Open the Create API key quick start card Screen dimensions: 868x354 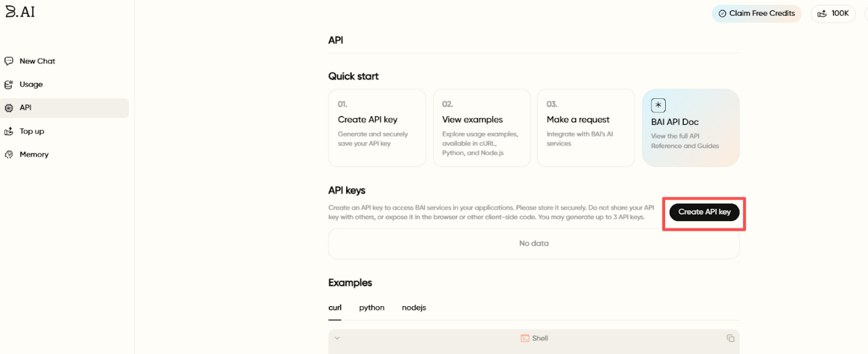click(377, 128)
